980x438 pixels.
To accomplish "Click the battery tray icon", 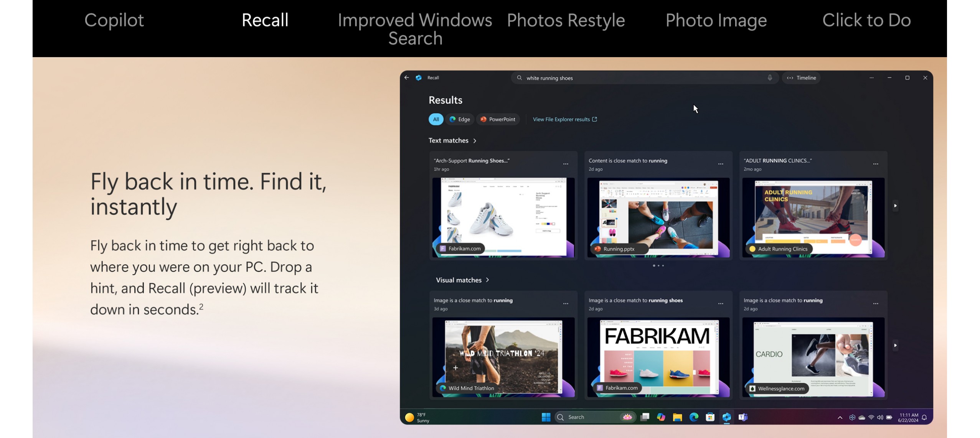I will [x=889, y=417].
